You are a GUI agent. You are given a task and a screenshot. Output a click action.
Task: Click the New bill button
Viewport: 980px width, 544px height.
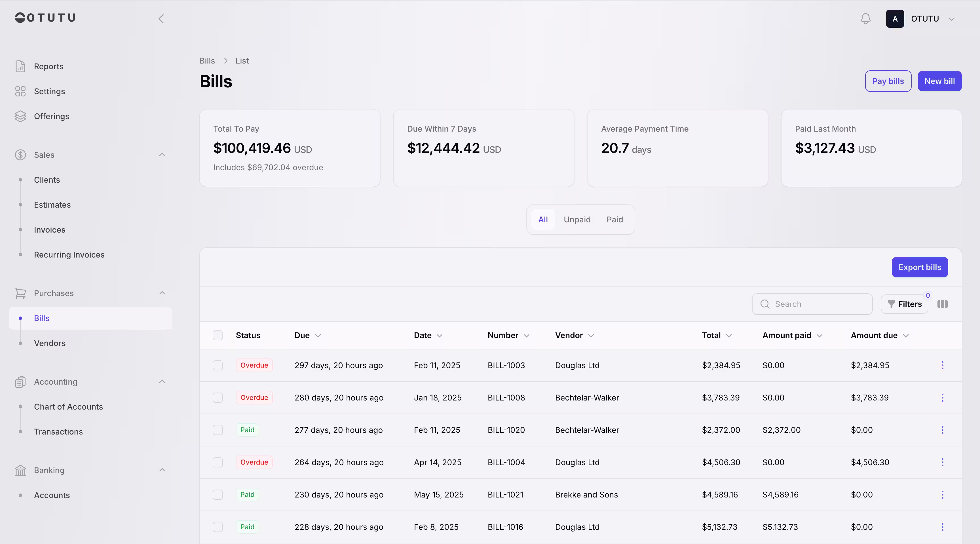point(939,81)
